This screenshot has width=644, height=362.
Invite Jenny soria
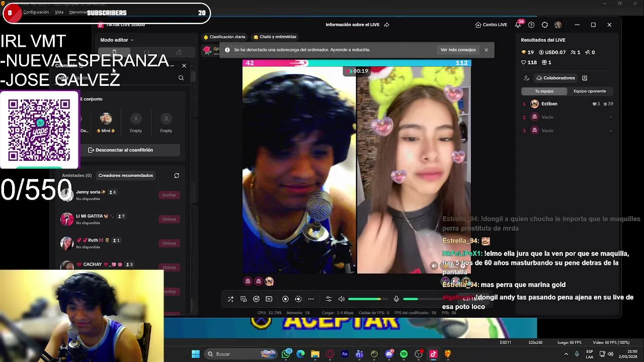click(169, 195)
